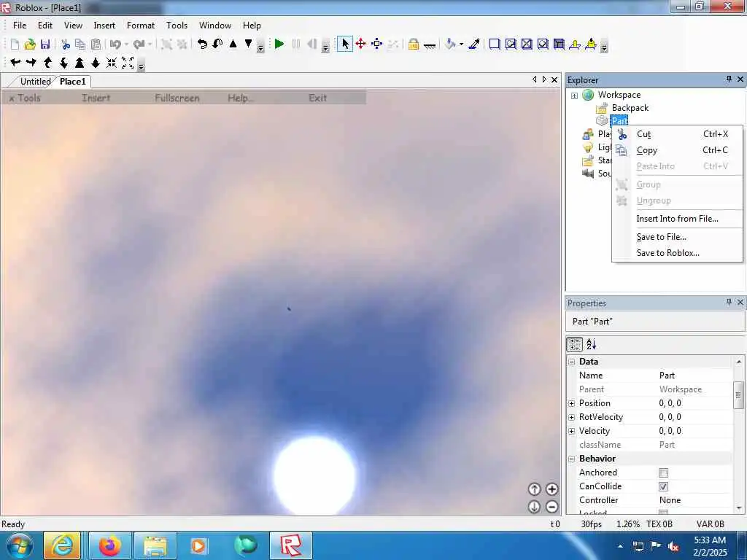Open the paint bucket color dropdown arrow

(461, 44)
